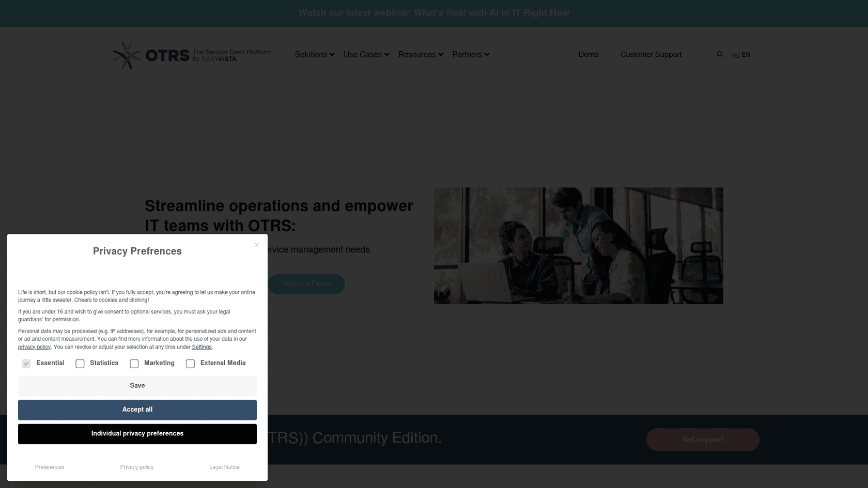This screenshot has height=488, width=868.
Task: Open the Preferences footer link
Action: point(50,467)
